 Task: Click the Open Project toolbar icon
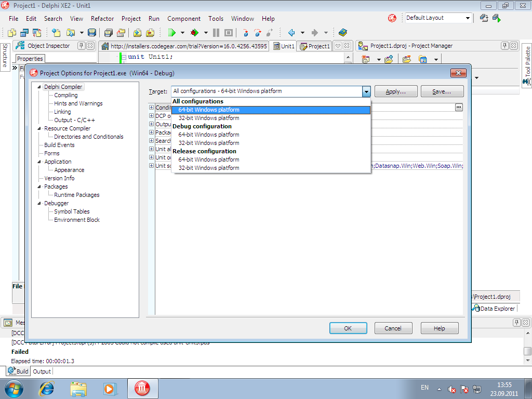(121, 33)
